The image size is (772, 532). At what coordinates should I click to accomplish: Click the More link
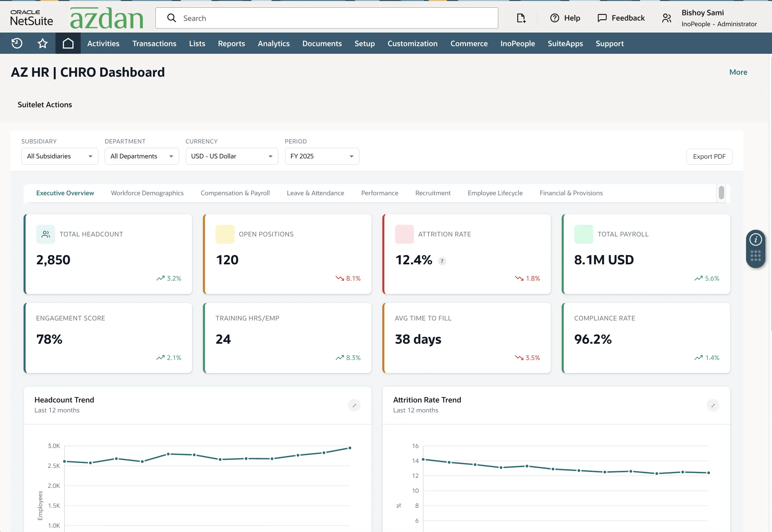[x=738, y=72]
